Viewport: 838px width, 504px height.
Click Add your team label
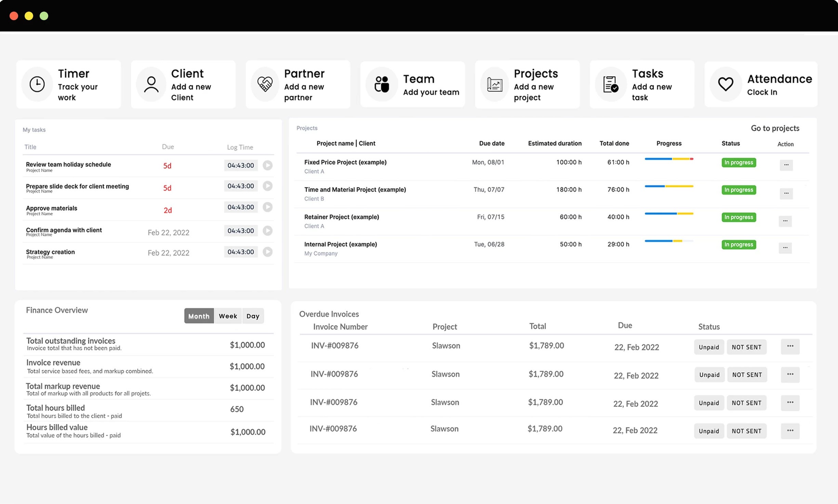coord(431,92)
